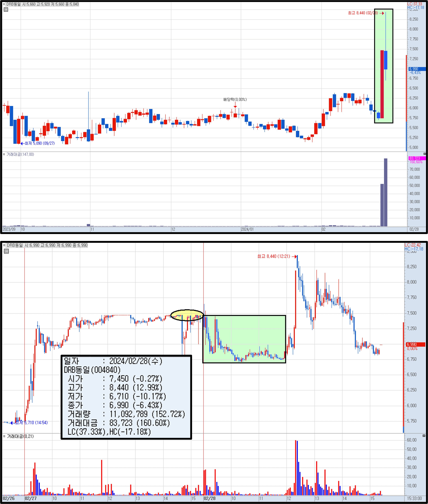
Task: Click the 60,00 tick on the intraday volume axis
Action: (x=411, y=440)
